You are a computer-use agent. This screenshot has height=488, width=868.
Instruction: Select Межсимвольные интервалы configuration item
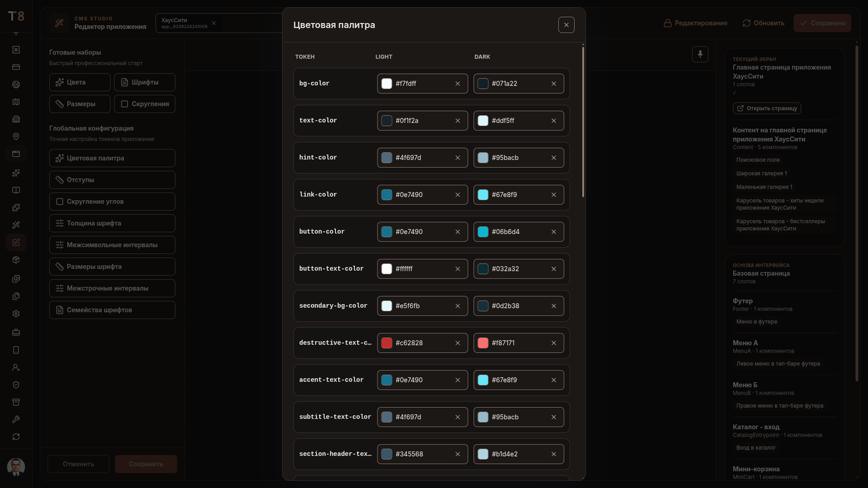112,245
